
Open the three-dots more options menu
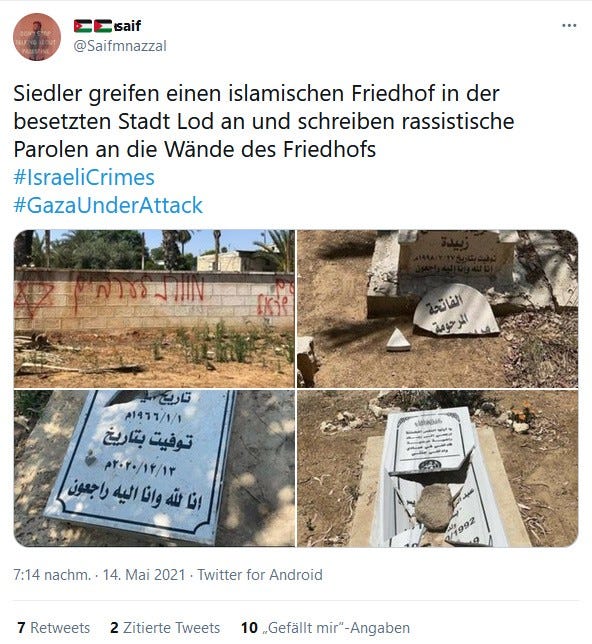569,26
